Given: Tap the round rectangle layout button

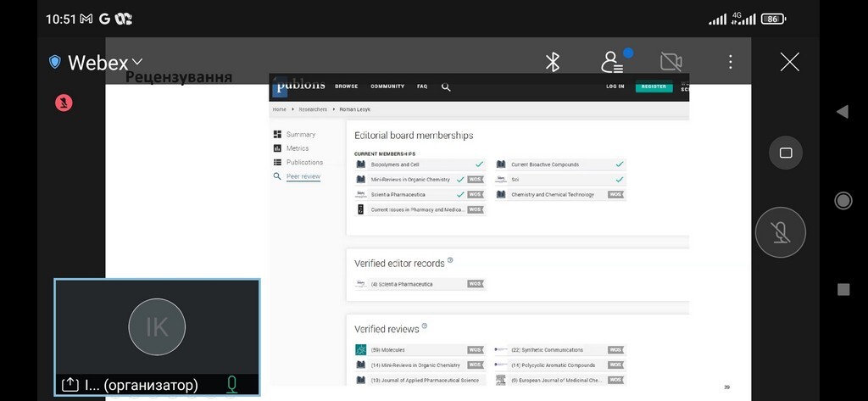Looking at the screenshot, I should point(786,153).
